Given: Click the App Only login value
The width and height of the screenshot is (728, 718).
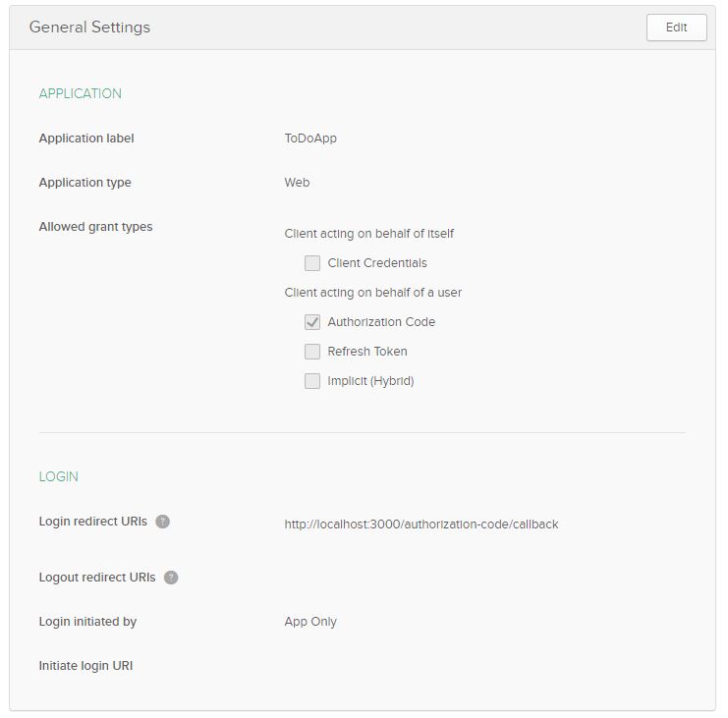Looking at the screenshot, I should pos(310,622).
